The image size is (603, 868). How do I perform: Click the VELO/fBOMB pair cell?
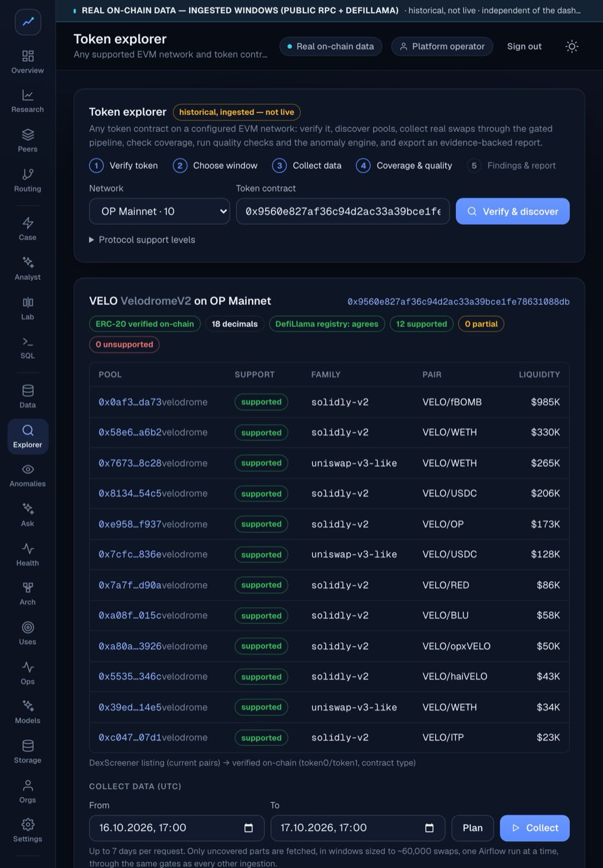click(452, 402)
